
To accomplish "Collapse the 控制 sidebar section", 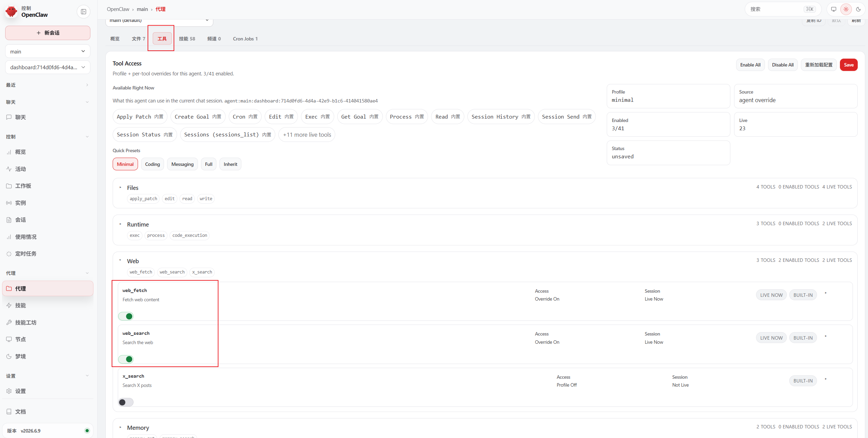I will click(48, 137).
